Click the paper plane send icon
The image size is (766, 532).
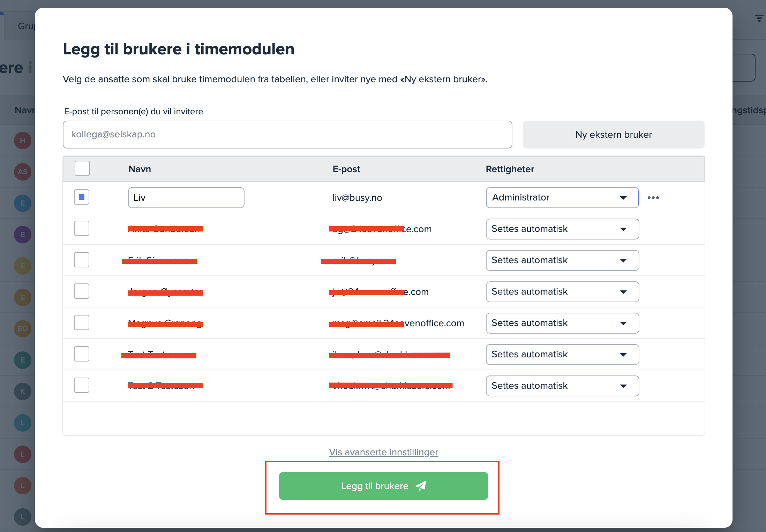(421, 486)
